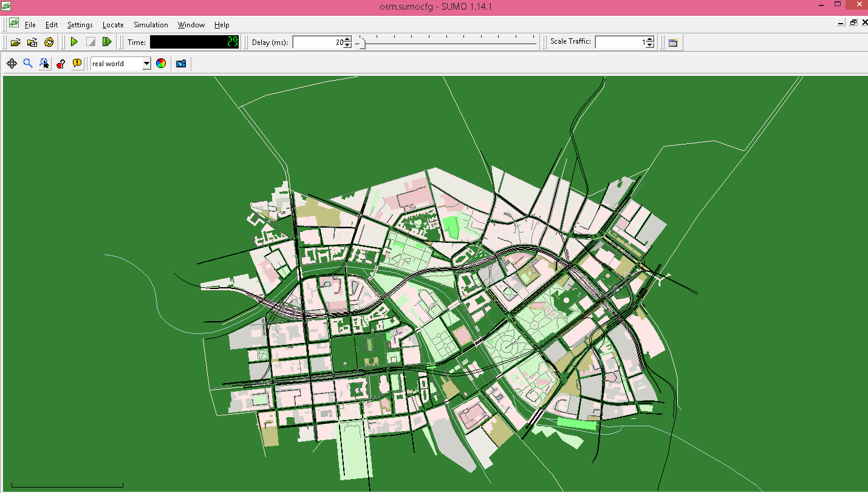Open the Settings menu
The image size is (868, 493).
tap(80, 25)
